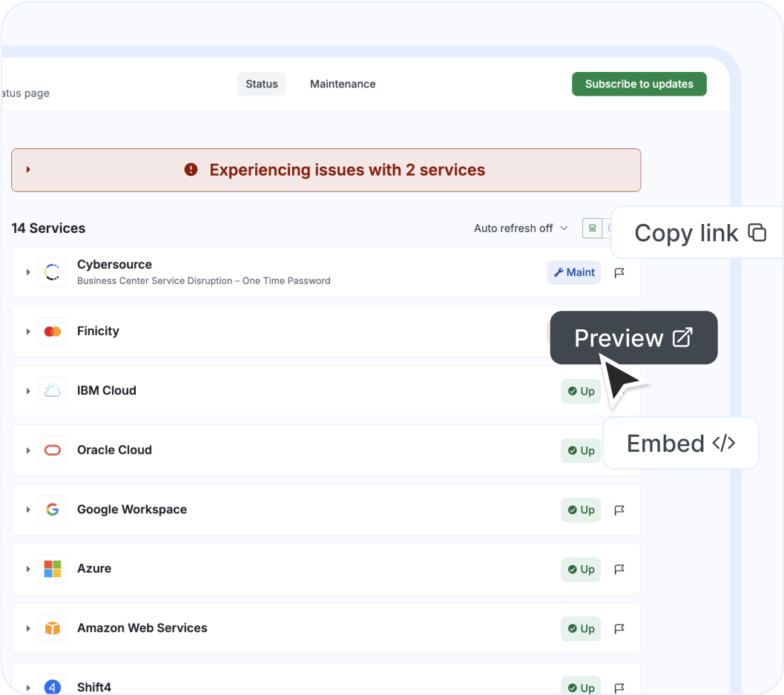Click the Shift4 logo icon
The height and width of the screenshot is (695, 784).
pyautogui.click(x=53, y=686)
